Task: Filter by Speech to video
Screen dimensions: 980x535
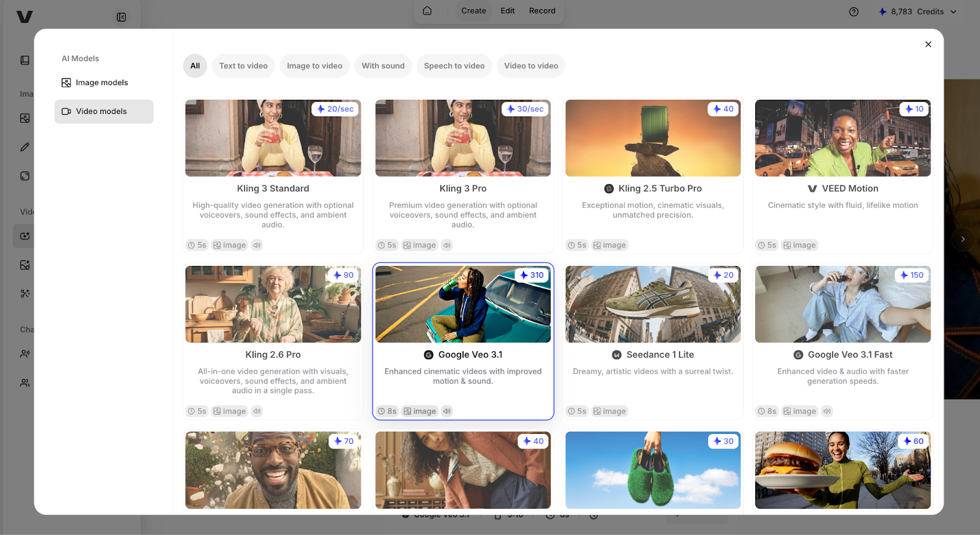Action: tap(454, 66)
